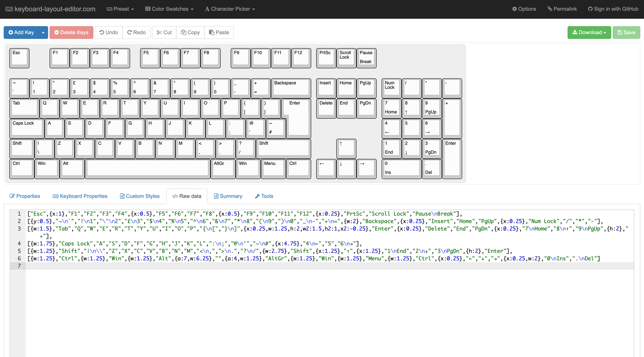Expand the Color Swatches menu
The width and height of the screenshot is (644, 357).
click(x=169, y=9)
